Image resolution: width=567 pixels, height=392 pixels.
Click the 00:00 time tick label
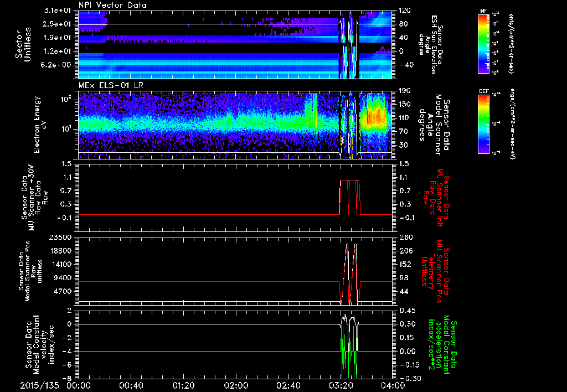click(x=79, y=385)
